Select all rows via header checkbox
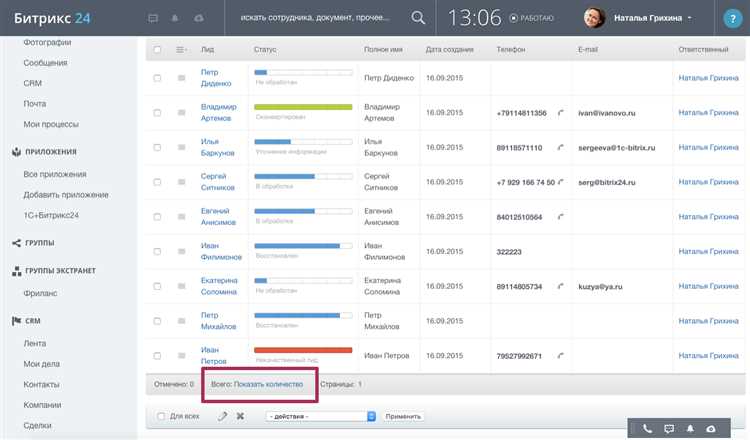The height and width of the screenshot is (440, 750). click(x=157, y=49)
